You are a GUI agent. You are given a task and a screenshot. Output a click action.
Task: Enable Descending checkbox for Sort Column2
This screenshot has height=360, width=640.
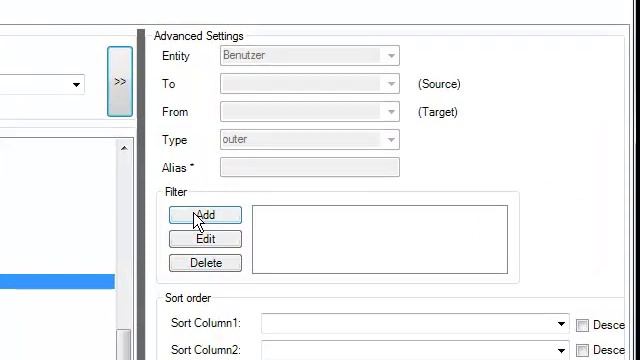coord(582,350)
